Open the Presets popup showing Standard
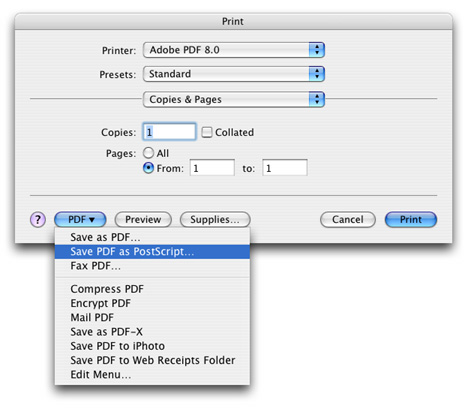 (x=234, y=74)
